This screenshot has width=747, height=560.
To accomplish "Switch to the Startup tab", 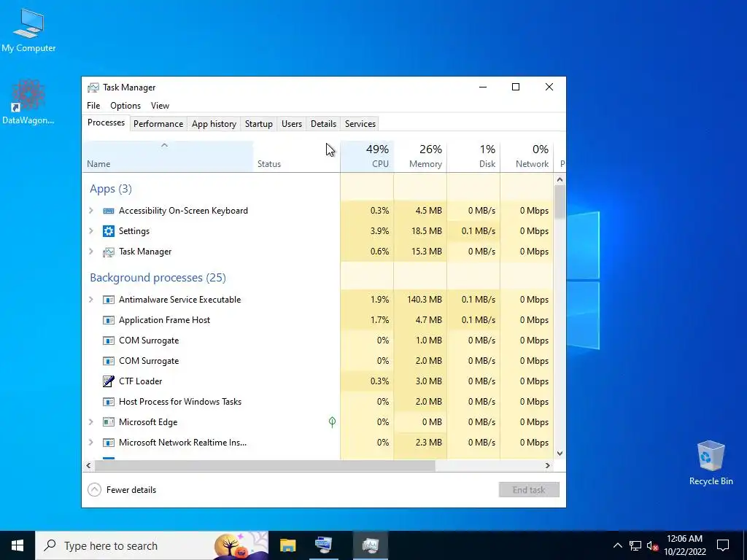I will coord(259,124).
